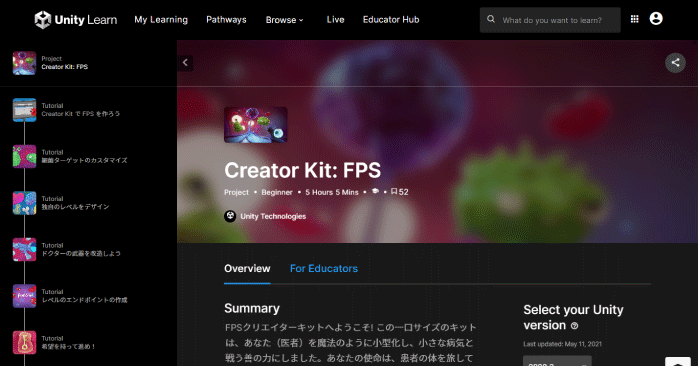The image size is (698, 366).
Task: Click the search magnifier icon
Action: [491, 19]
